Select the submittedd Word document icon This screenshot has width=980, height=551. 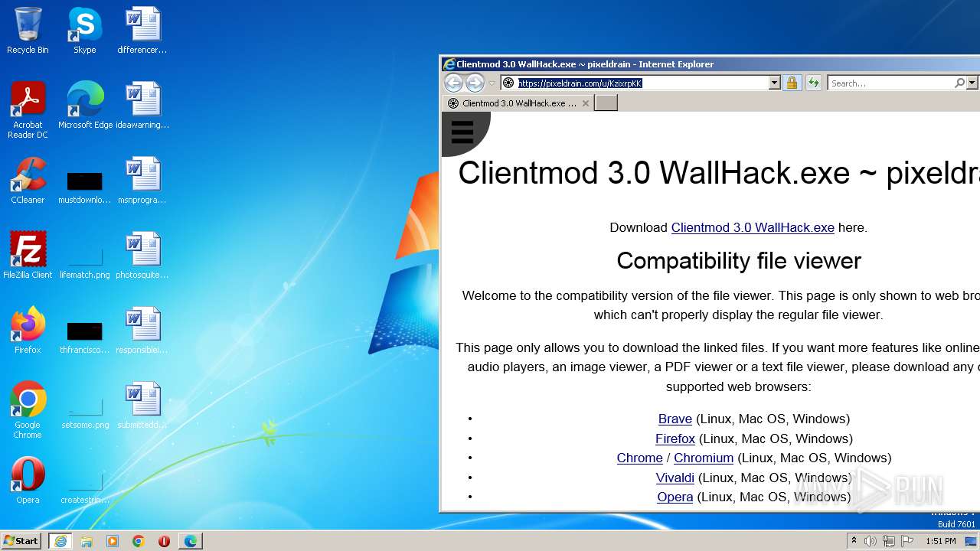[142, 406]
